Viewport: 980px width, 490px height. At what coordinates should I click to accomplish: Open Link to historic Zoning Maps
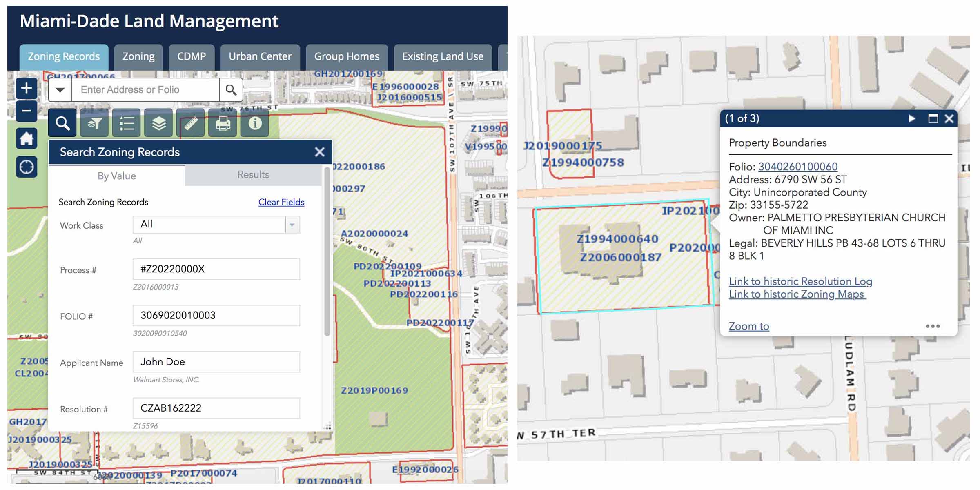797,294
